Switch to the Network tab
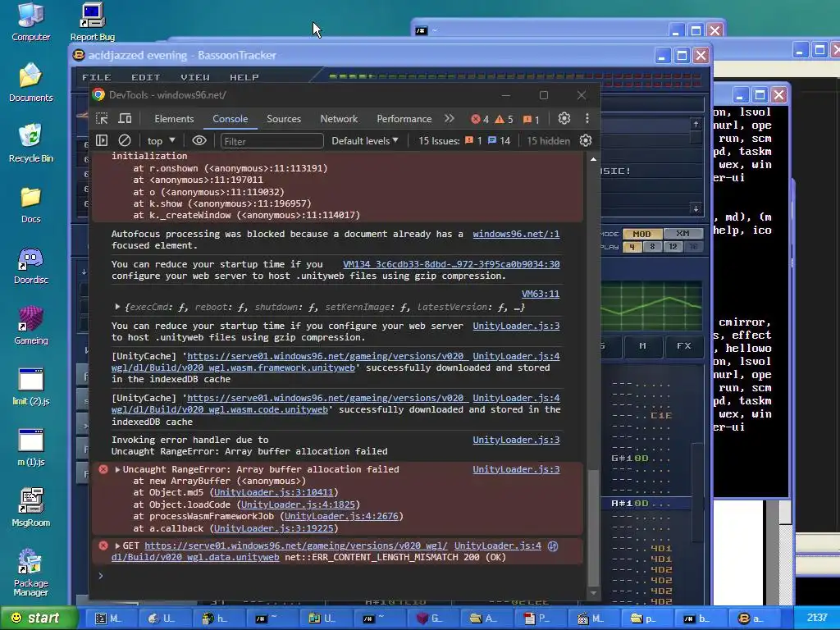Viewport: 840px width, 630px height. pyautogui.click(x=339, y=119)
